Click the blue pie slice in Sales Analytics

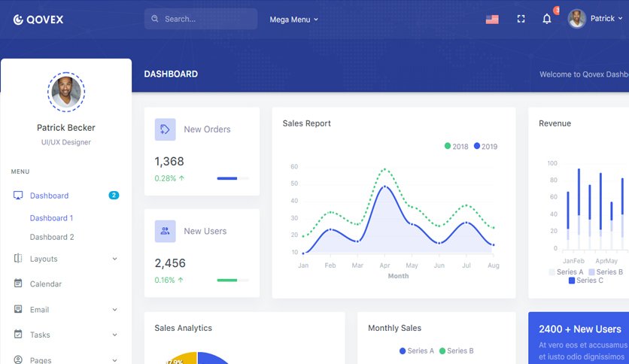pos(214,358)
